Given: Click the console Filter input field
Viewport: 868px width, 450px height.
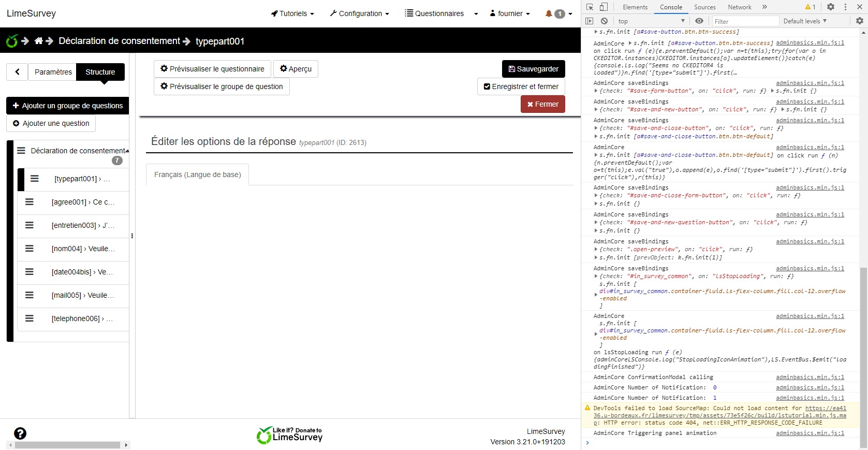Looking at the screenshot, I should pyautogui.click(x=745, y=21).
